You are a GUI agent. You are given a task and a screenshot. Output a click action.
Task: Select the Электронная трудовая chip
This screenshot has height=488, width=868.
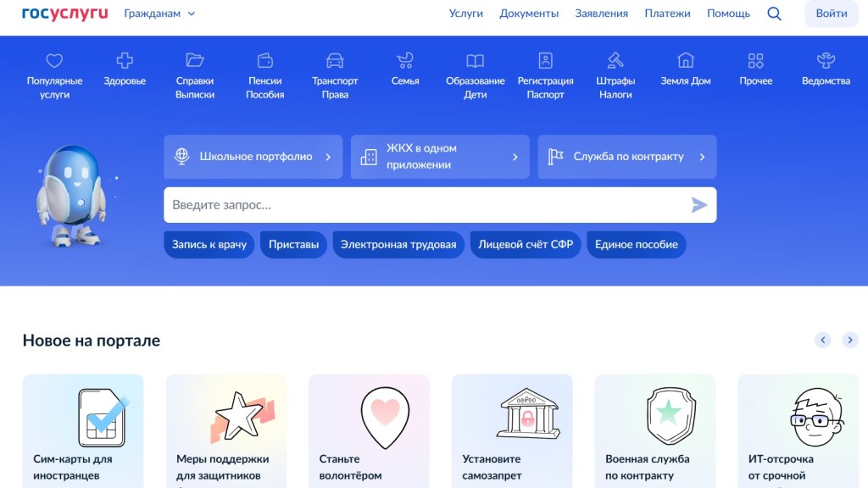tap(398, 245)
